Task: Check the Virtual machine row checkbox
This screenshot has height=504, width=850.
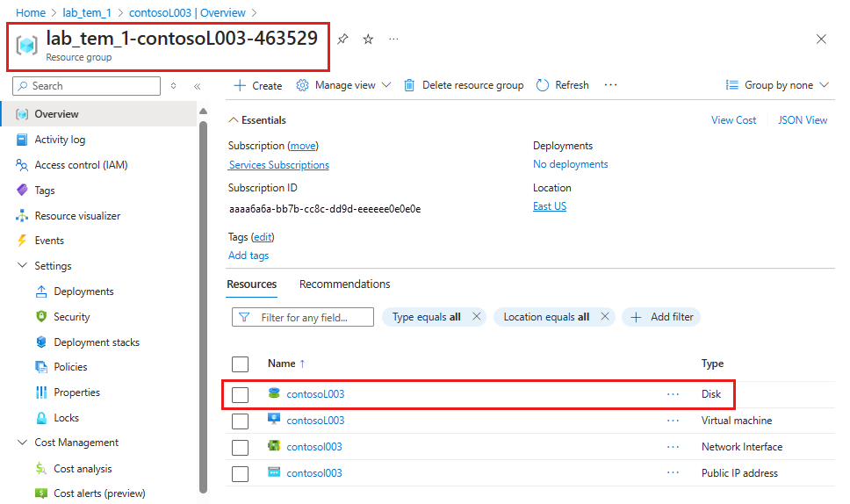Action: point(240,421)
